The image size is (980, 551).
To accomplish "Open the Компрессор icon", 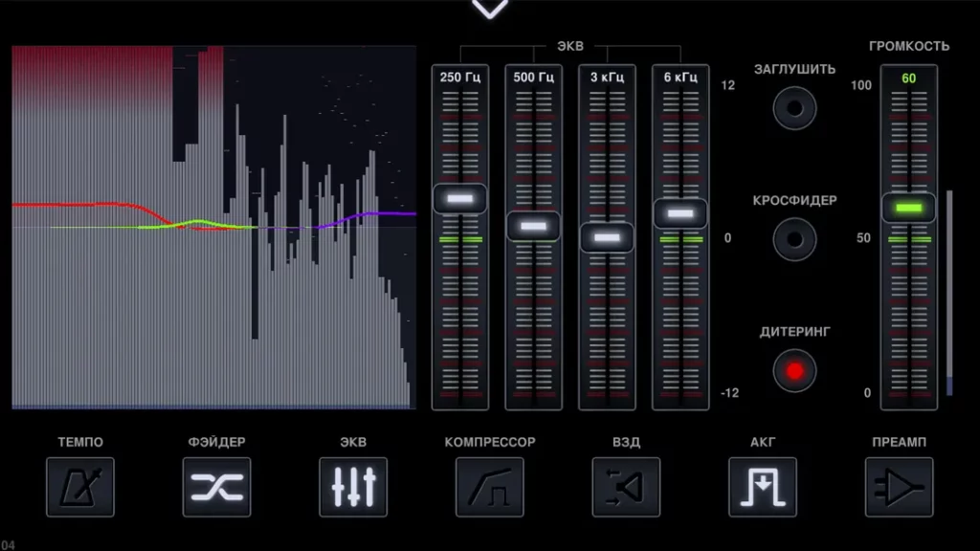I will click(490, 487).
